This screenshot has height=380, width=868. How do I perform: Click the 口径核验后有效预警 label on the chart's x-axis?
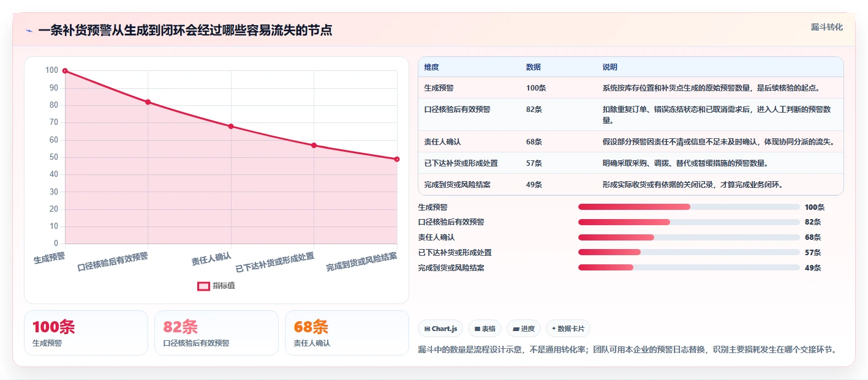click(x=113, y=262)
